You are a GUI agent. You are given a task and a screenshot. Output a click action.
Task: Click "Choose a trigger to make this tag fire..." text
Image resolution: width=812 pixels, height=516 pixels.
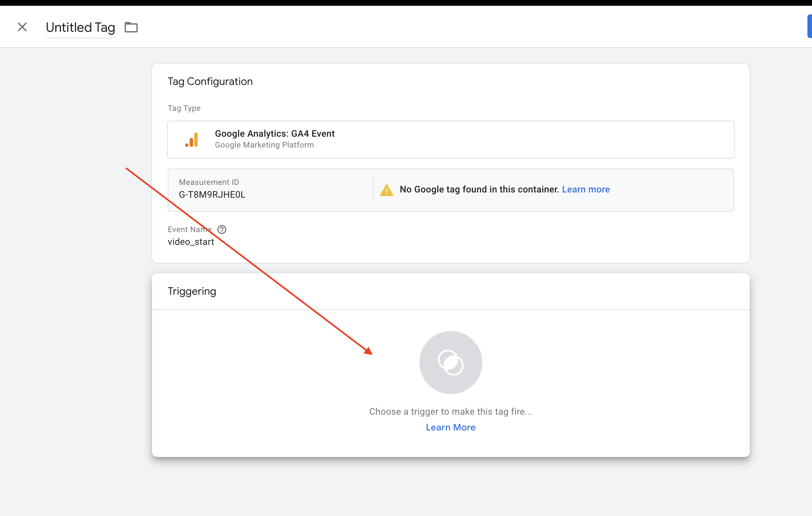[x=451, y=411]
